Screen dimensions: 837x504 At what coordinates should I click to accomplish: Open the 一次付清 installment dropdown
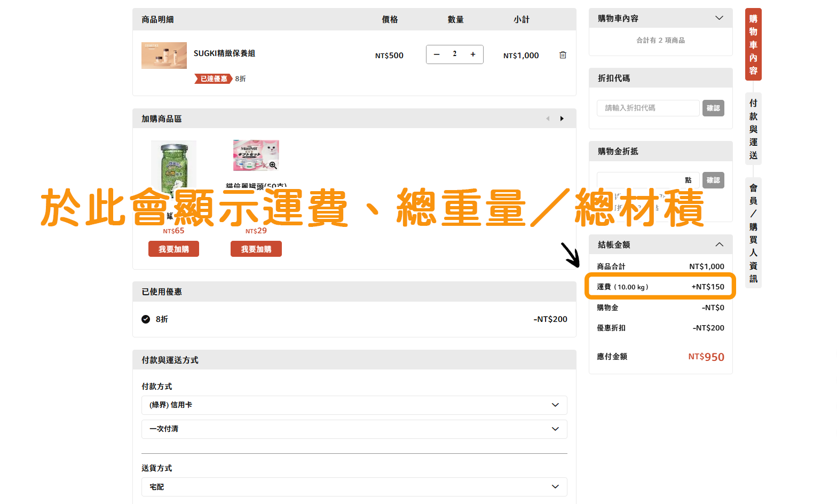(x=354, y=429)
